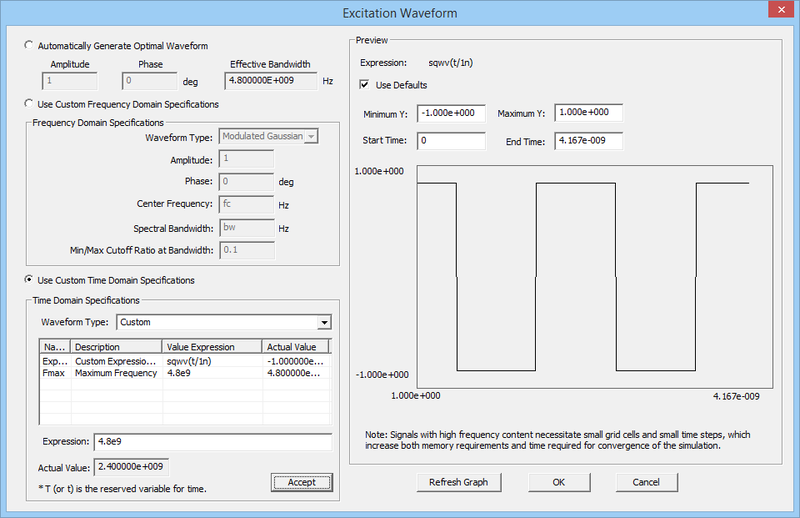Cancel the Excitation Waveform dialog
The height and width of the screenshot is (518, 800).
pyautogui.click(x=645, y=482)
